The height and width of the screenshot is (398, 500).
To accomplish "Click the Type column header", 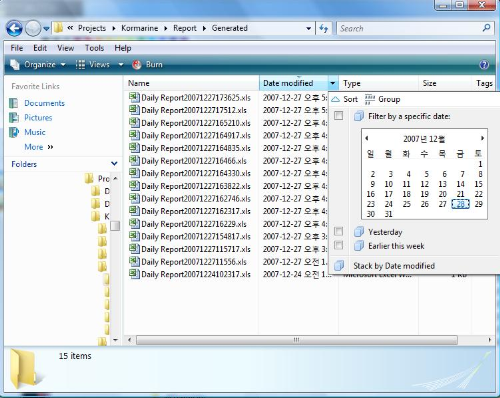I will point(378,83).
